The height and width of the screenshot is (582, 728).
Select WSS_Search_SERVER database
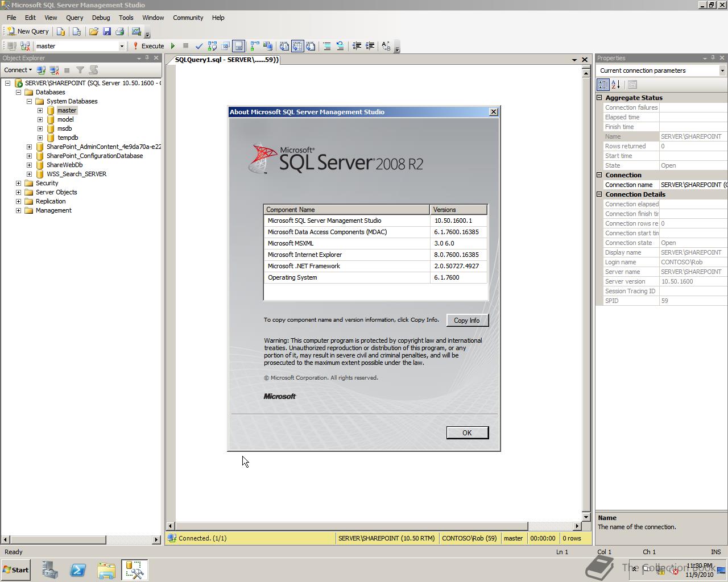[76, 174]
